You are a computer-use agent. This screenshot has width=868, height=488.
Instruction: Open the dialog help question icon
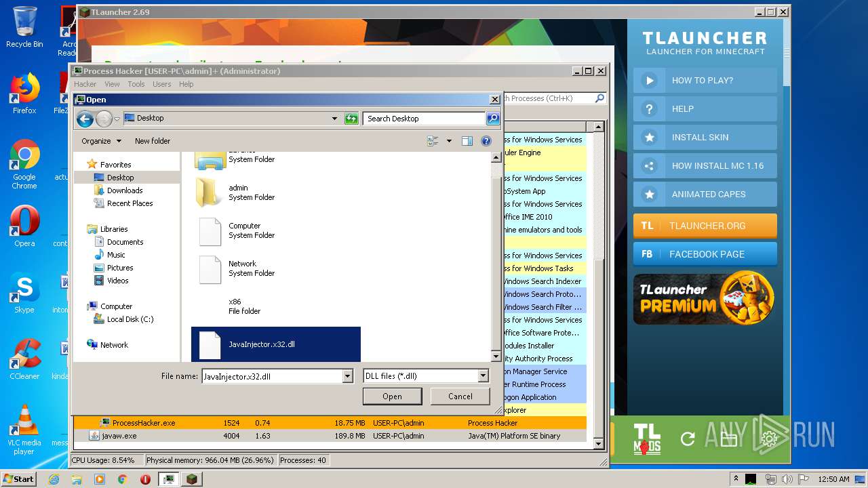tap(486, 141)
